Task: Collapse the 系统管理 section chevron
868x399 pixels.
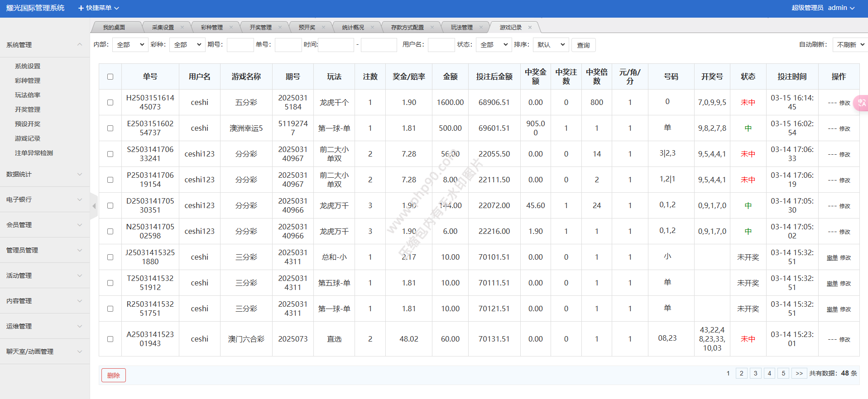Action: coord(80,44)
